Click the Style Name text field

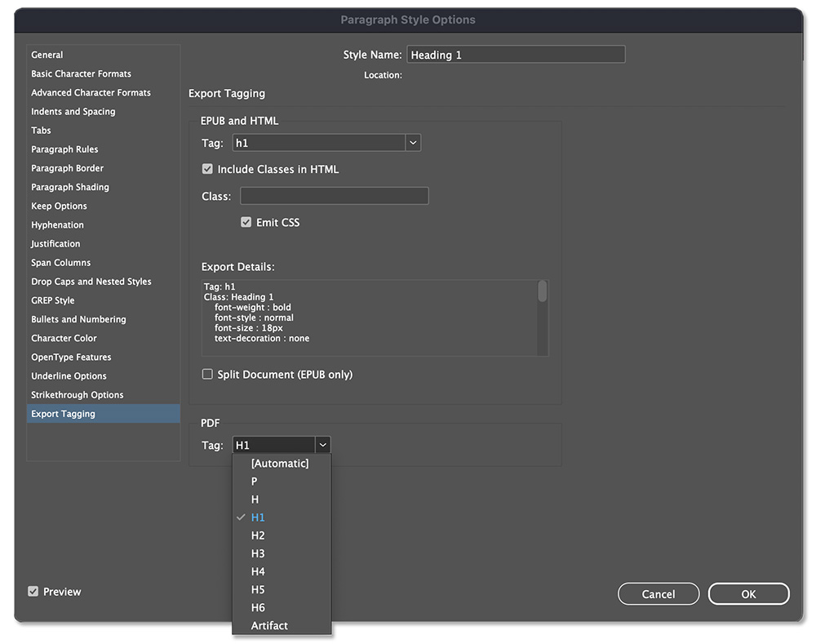pyautogui.click(x=516, y=55)
